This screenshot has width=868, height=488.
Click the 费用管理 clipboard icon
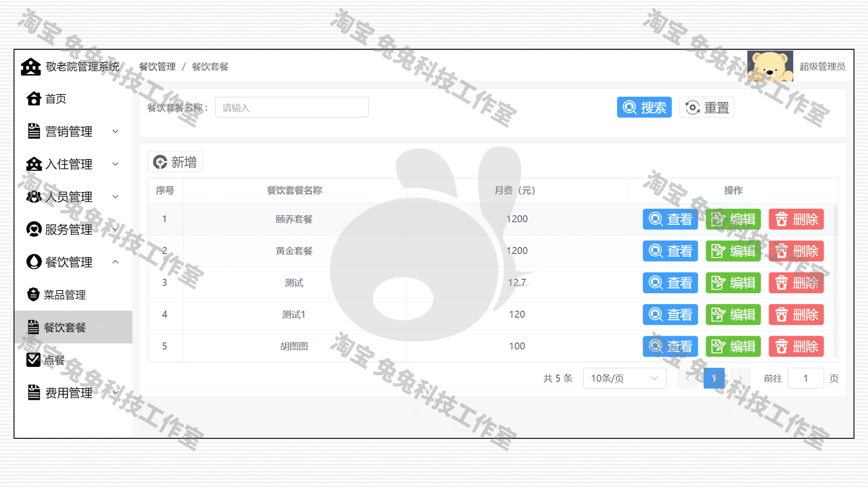tap(34, 392)
